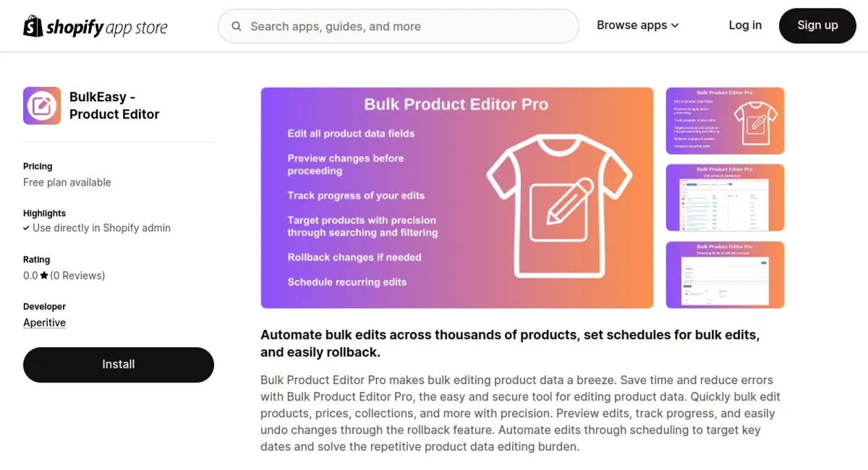Click the Install button
This screenshot has height=470, width=868.
[x=118, y=364]
